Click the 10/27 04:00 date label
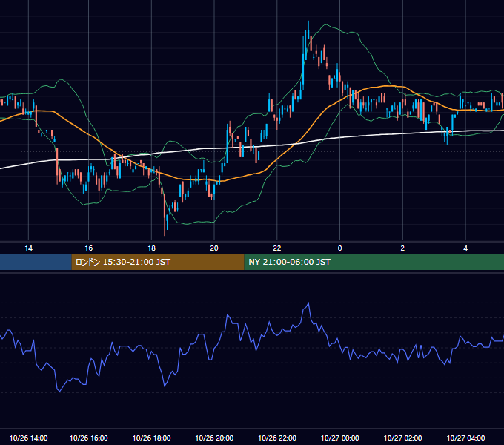The height and width of the screenshot is (445, 504). (x=465, y=438)
